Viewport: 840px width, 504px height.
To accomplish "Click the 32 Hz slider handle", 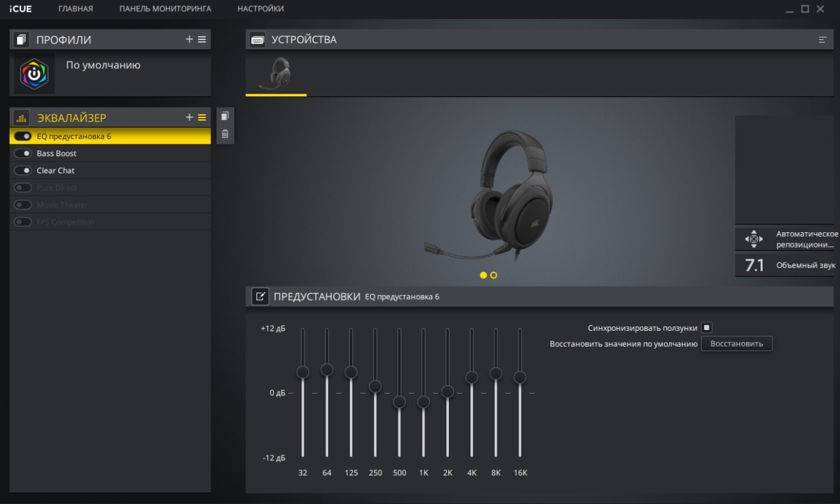I will click(303, 372).
